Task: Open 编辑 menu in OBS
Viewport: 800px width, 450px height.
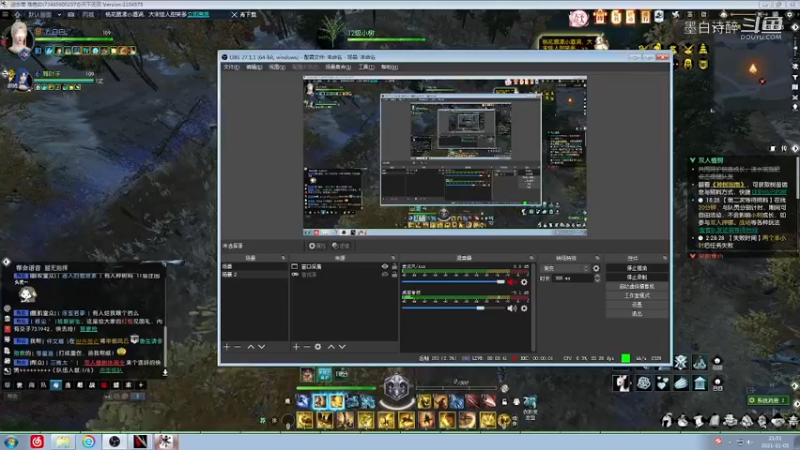Action: [254, 67]
